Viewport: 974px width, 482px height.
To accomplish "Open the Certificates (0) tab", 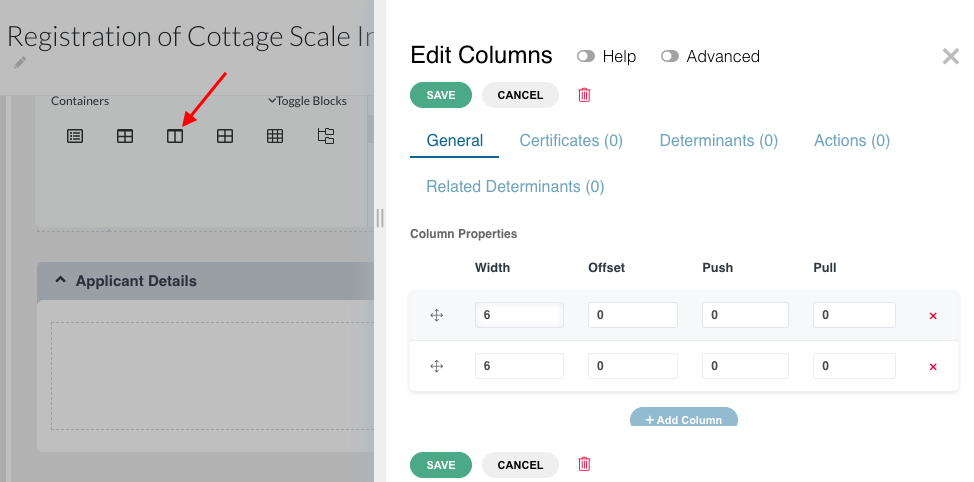I will coord(571,140).
